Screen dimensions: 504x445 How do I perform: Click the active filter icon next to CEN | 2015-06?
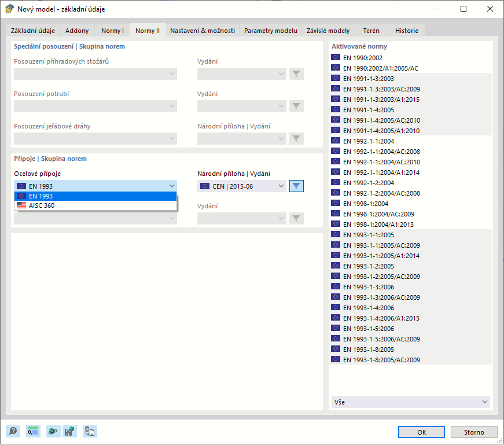(296, 186)
